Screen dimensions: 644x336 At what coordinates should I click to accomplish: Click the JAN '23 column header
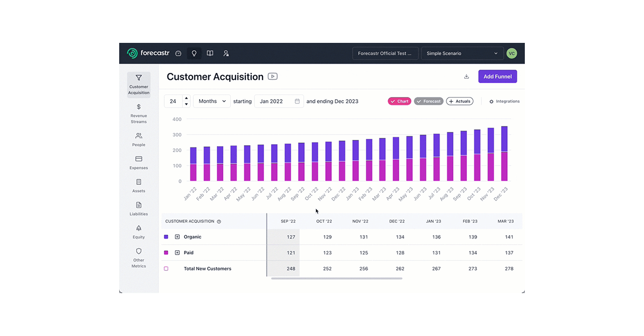click(x=433, y=221)
